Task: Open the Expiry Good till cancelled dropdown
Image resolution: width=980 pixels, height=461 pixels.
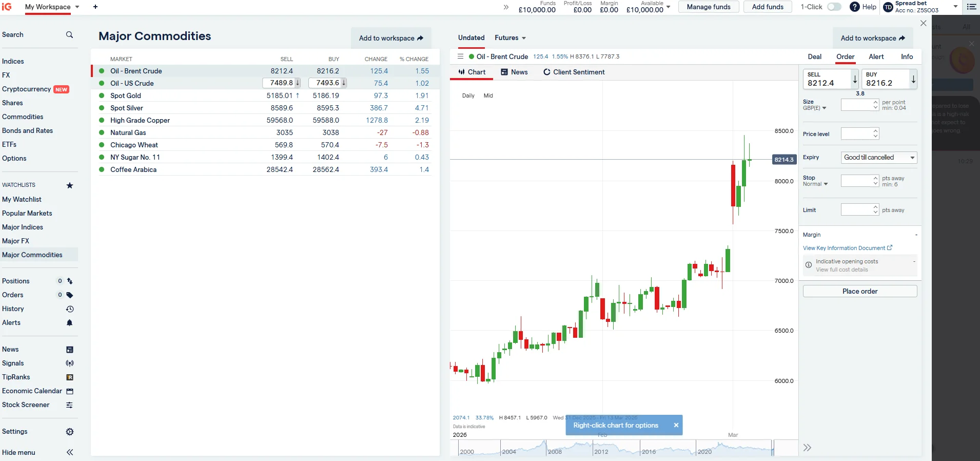Action: (x=879, y=158)
